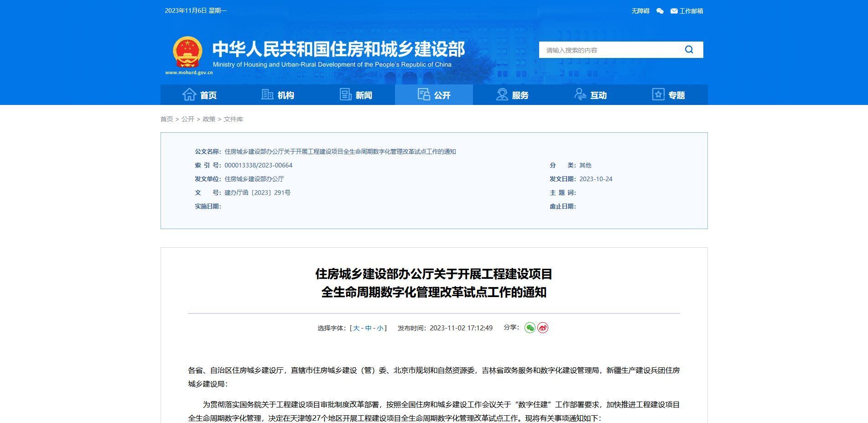The height and width of the screenshot is (423, 868).
Task: Share article via red Weibo icon
Action: (x=543, y=328)
